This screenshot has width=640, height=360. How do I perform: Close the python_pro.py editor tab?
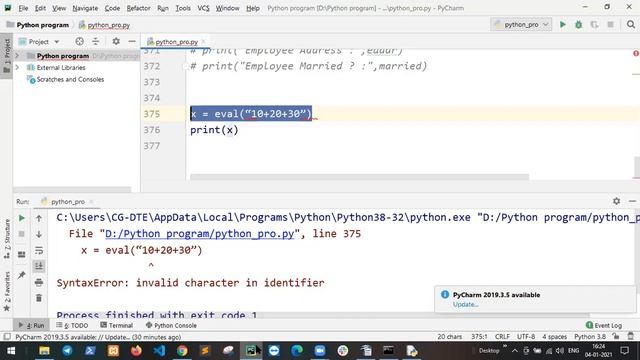[x=204, y=41]
